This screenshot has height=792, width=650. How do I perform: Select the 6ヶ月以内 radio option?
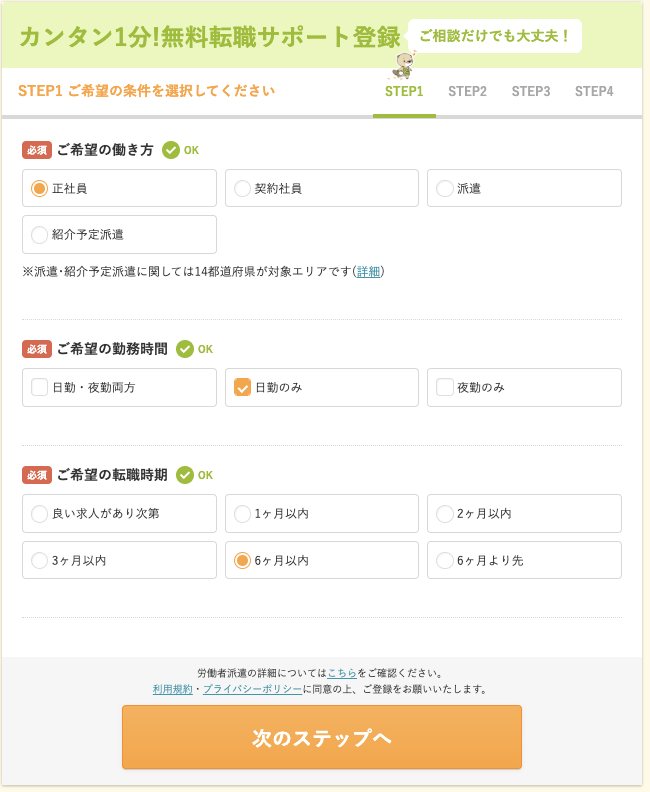coord(322,560)
